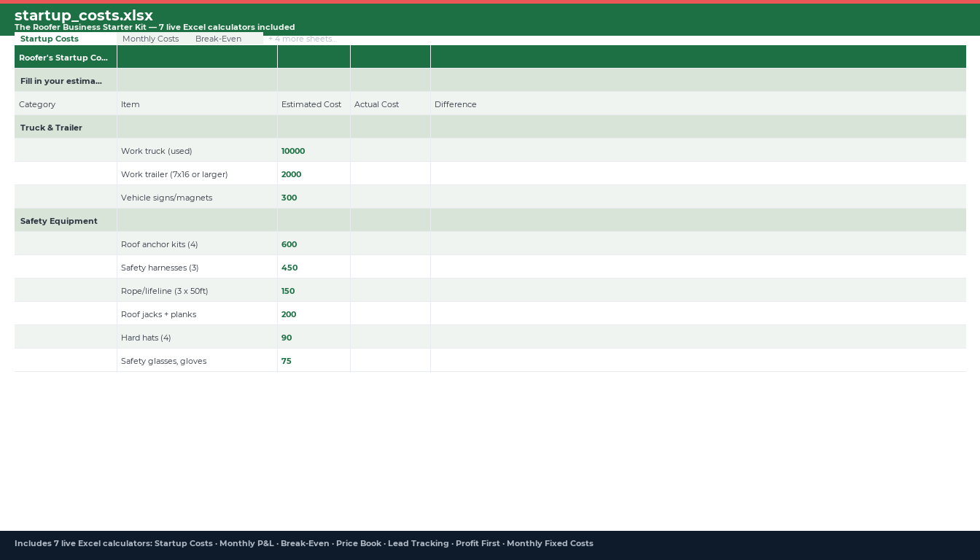Viewport: 980px width, 560px height.
Task: Select the 450 estimated cost cell
Action: 314,267
